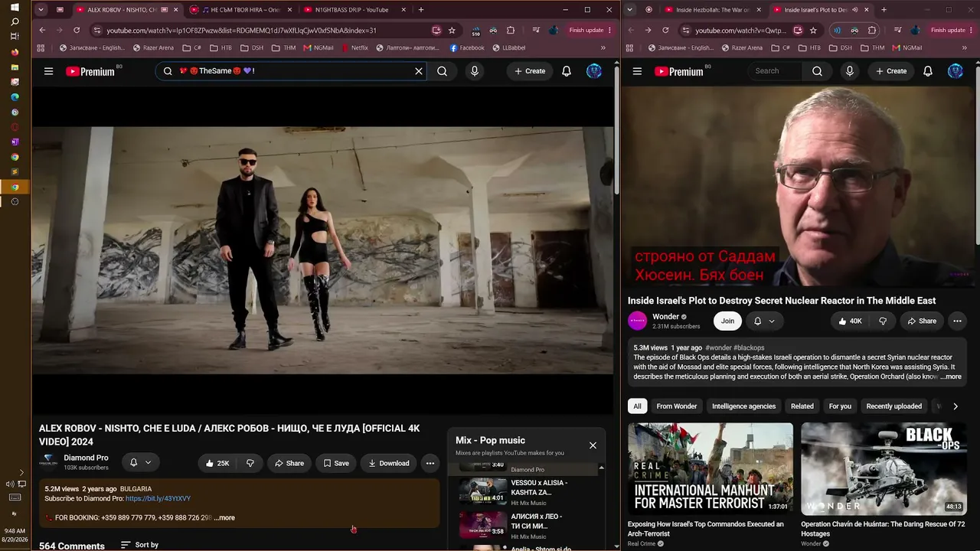Expand the Alex Robov video description with ...more

[x=224, y=518]
